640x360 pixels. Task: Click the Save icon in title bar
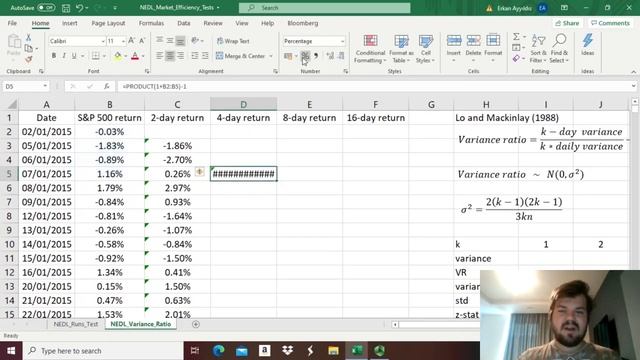(x=66, y=8)
